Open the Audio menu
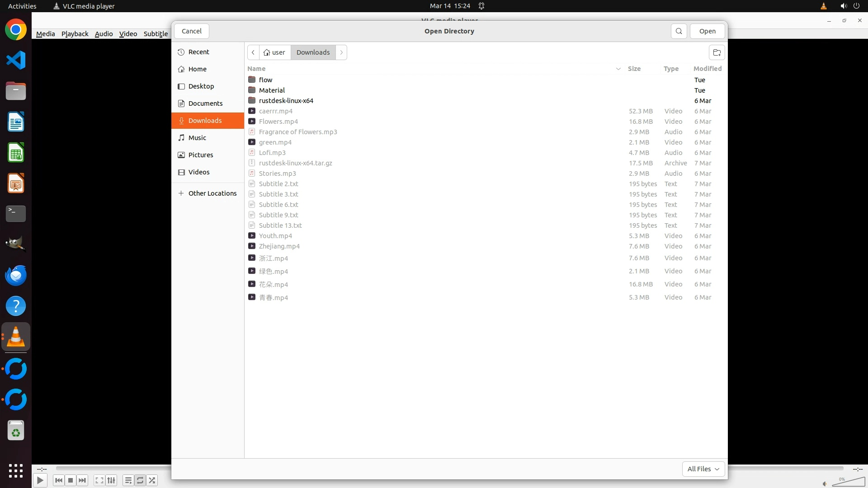This screenshot has width=868, height=488. (104, 34)
